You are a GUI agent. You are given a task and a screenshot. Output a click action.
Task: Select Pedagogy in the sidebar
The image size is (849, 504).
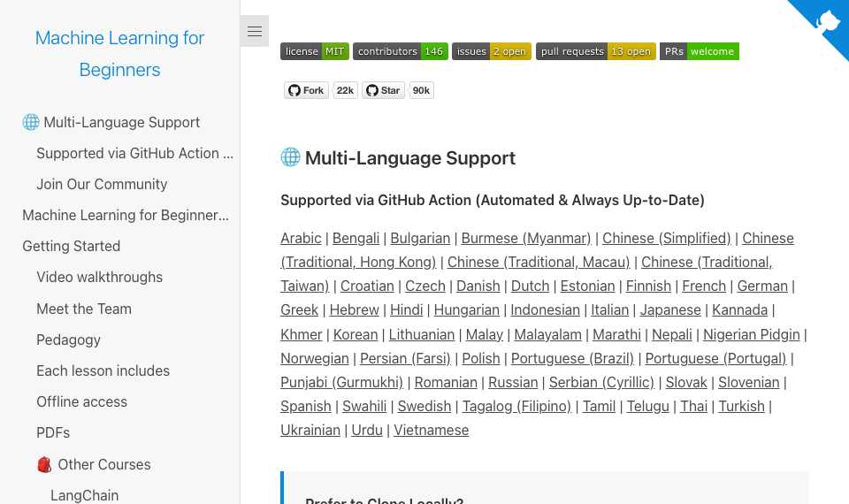[68, 340]
